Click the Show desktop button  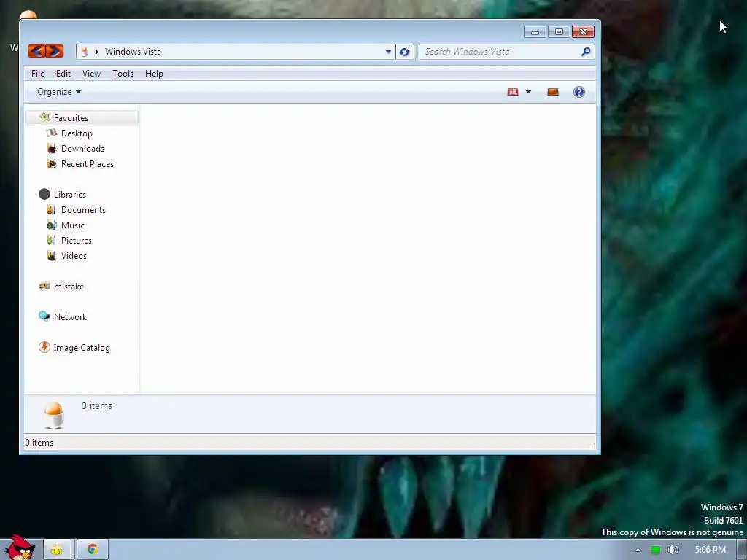click(x=742, y=550)
